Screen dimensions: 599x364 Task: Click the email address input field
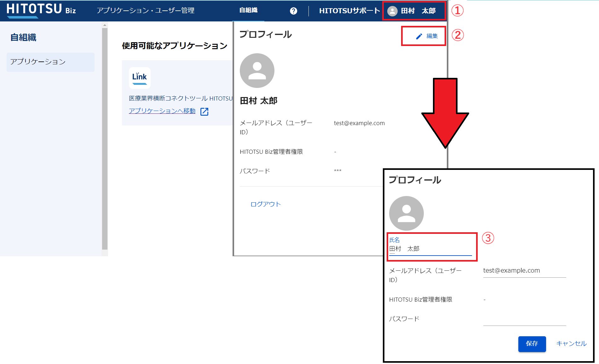[x=524, y=271]
